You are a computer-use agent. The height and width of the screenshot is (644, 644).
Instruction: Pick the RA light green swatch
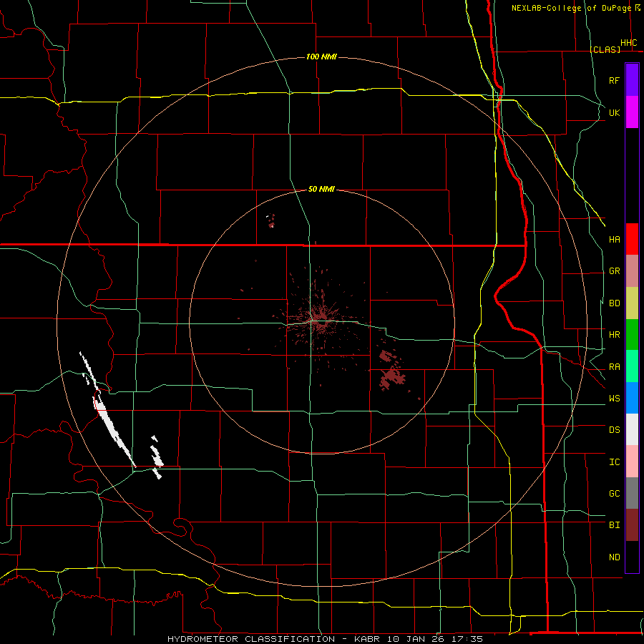coord(632,366)
